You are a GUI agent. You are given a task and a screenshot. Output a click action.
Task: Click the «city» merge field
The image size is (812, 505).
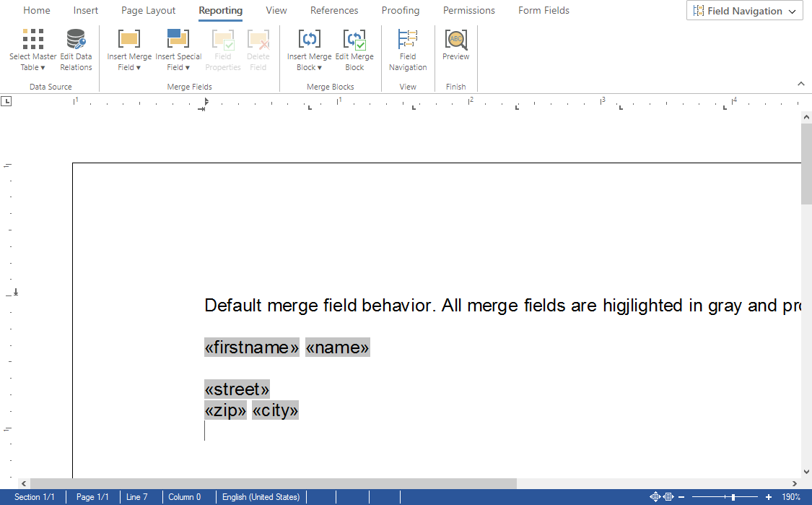275,410
